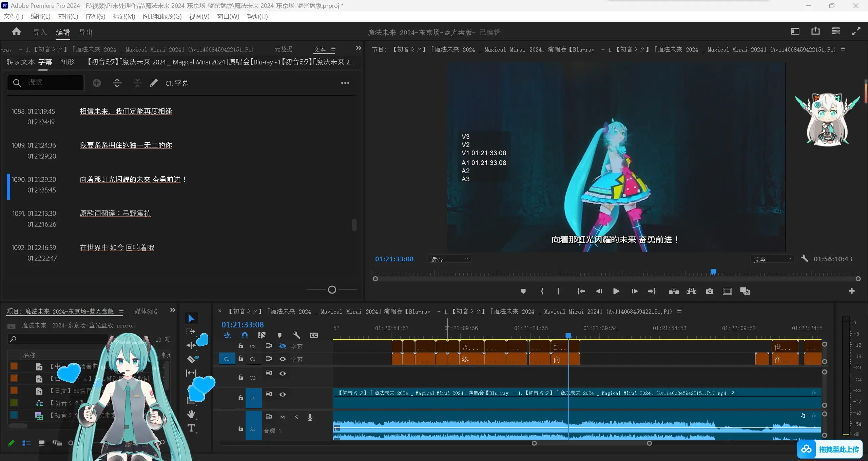Viewport: 868px width, 461px height.
Task: Open the 图形和标题(G) menu
Action: click(162, 16)
